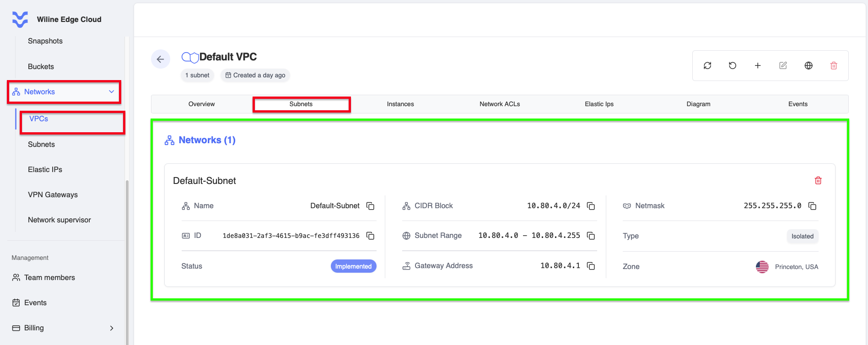The height and width of the screenshot is (345, 868).
Task: Click the edit pencil icon in toolbar
Action: [x=783, y=65]
